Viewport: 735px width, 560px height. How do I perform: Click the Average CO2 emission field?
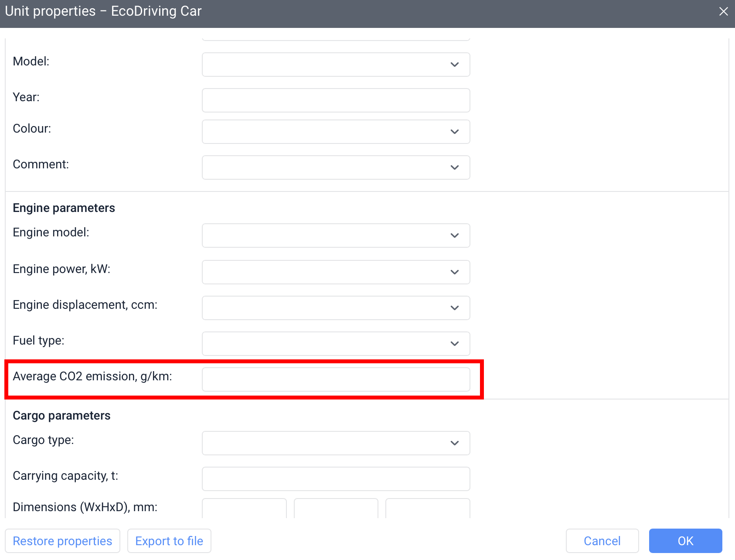tap(336, 379)
